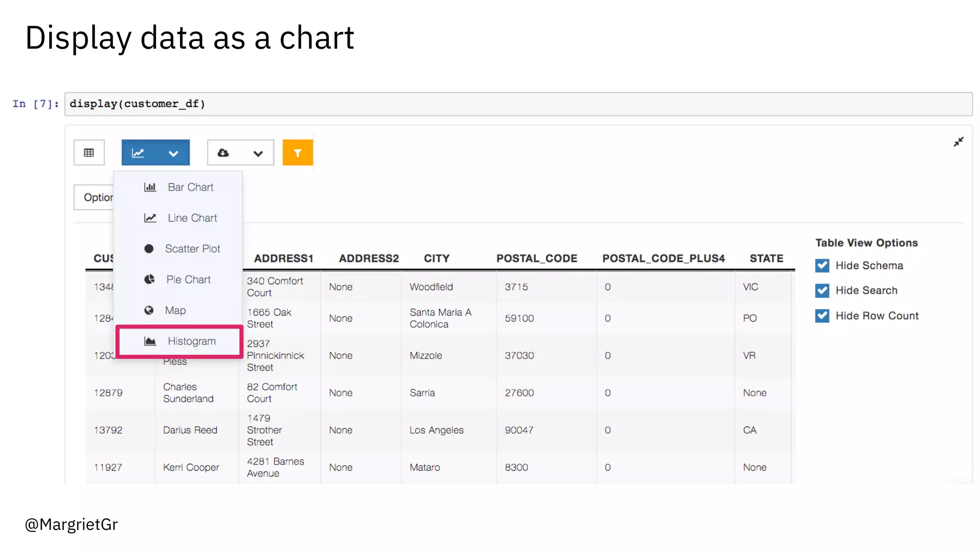Image resolution: width=980 pixels, height=551 pixels.
Task: Choose Scatter Plot menu entry
Action: pos(178,249)
